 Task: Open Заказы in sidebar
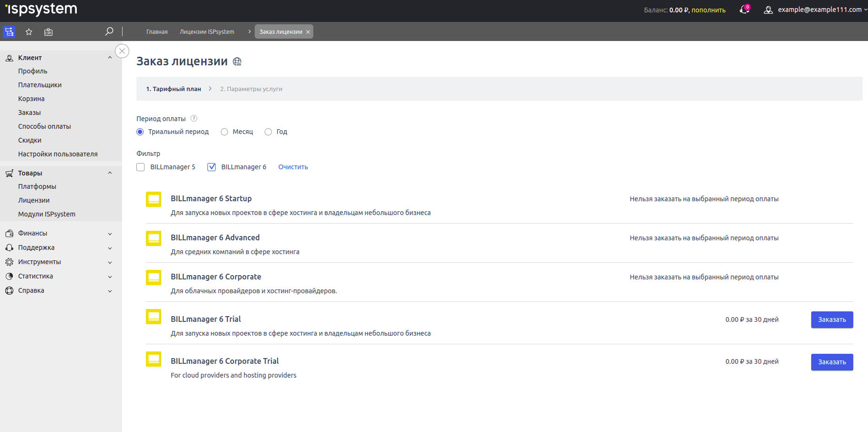(30, 113)
